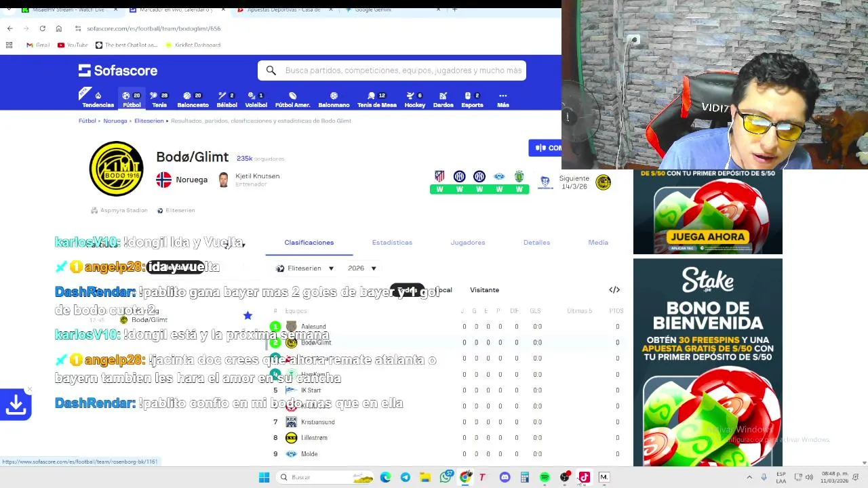Viewport: 868px width, 488px height.
Task: Open the YouTube bookmark
Action: (73, 45)
